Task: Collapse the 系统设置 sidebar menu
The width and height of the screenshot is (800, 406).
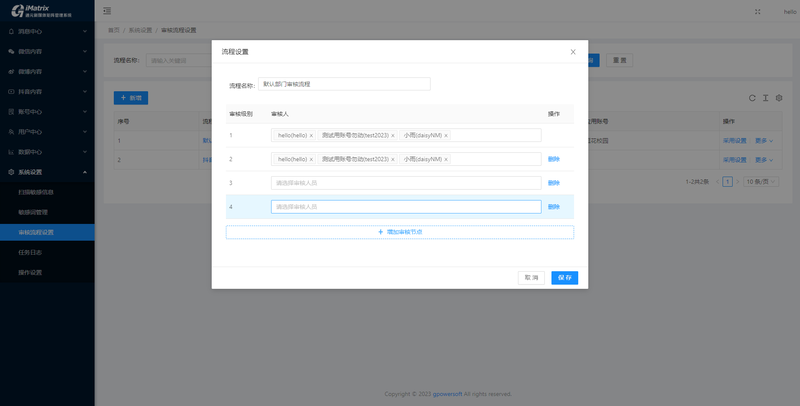Action: (x=47, y=172)
